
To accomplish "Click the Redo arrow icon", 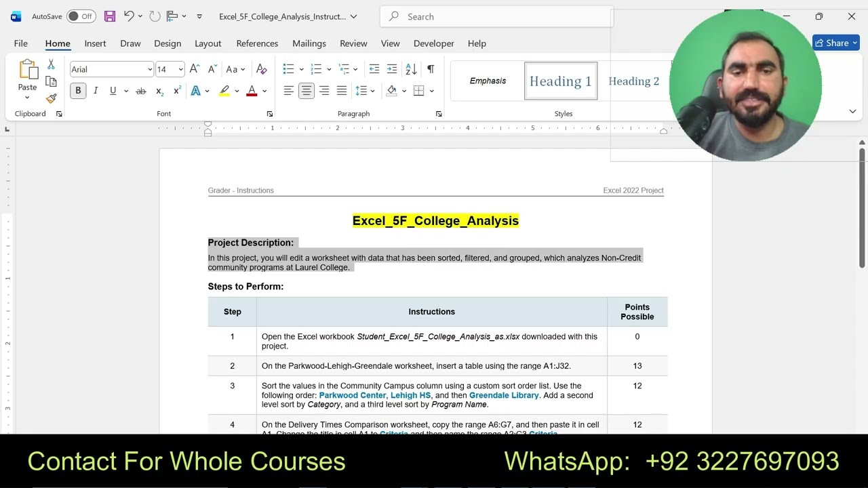I will point(155,16).
